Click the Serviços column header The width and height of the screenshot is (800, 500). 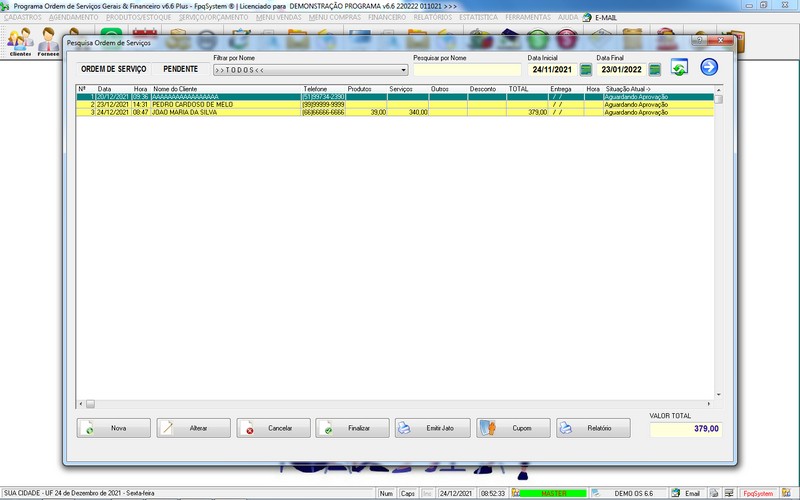[408, 89]
